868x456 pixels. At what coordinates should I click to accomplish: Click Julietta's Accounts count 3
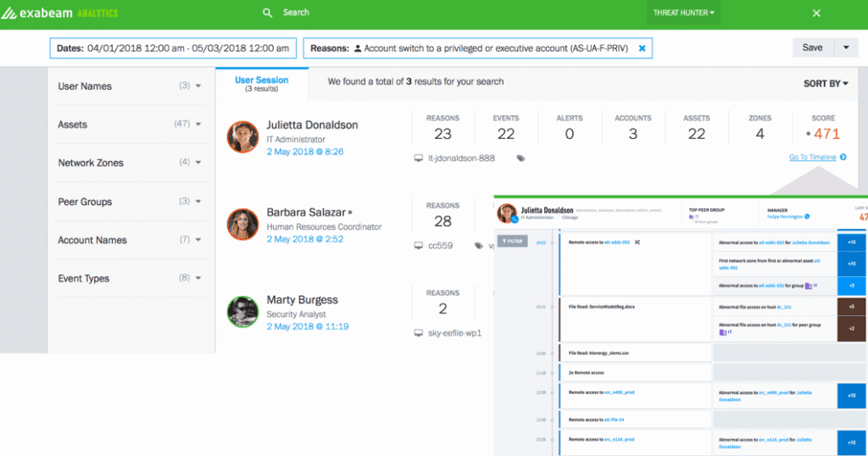coord(632,134)
